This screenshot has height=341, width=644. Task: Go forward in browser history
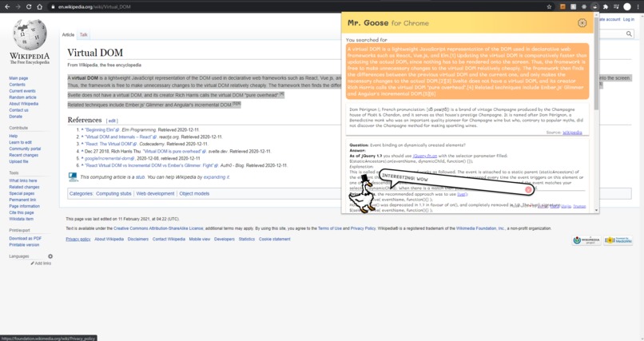(x=18, y=6)
